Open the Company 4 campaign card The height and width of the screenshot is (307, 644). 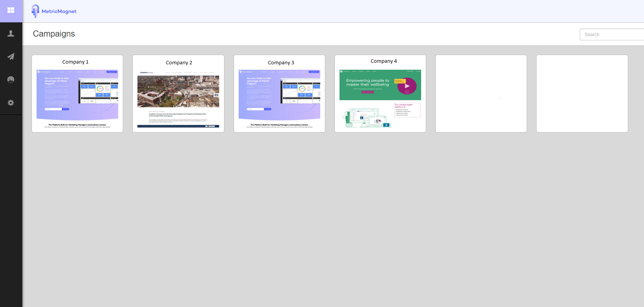pos(380,94)
